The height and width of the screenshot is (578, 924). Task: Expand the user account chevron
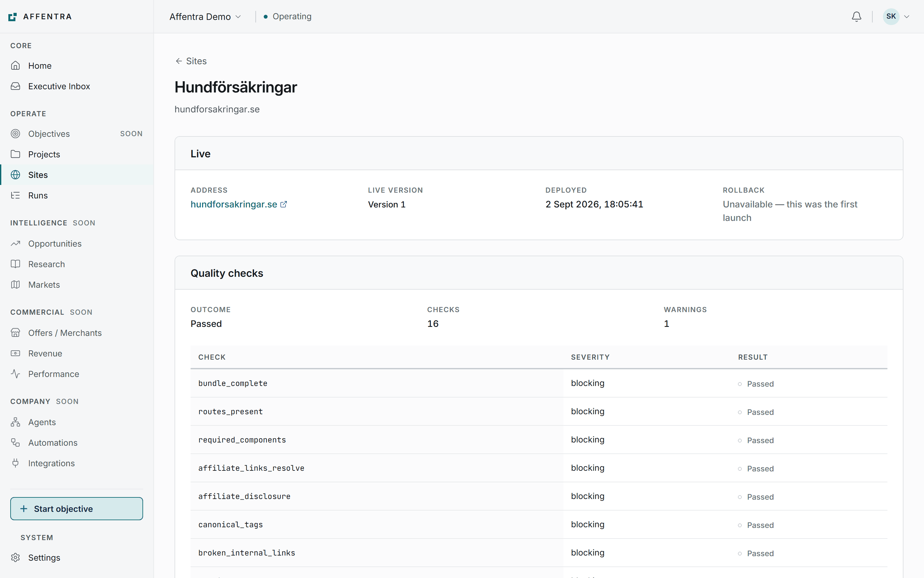pyautogui.click(x=907, y=16)
